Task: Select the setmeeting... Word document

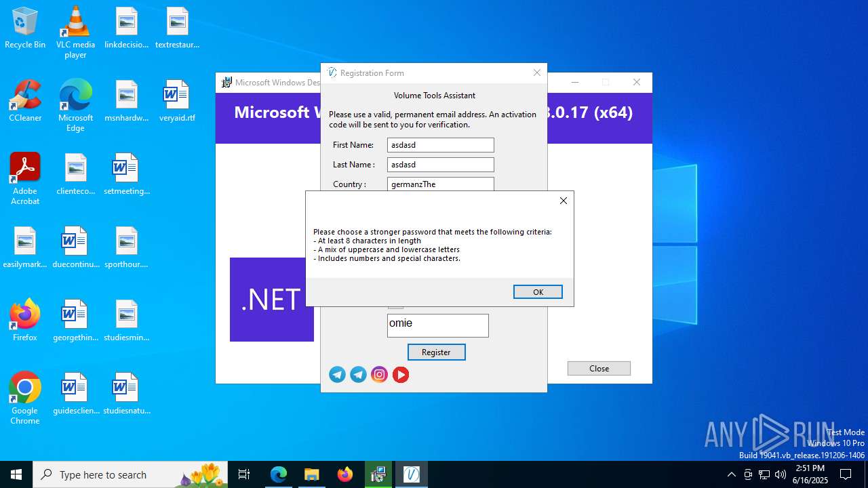Action: [126, 174]
